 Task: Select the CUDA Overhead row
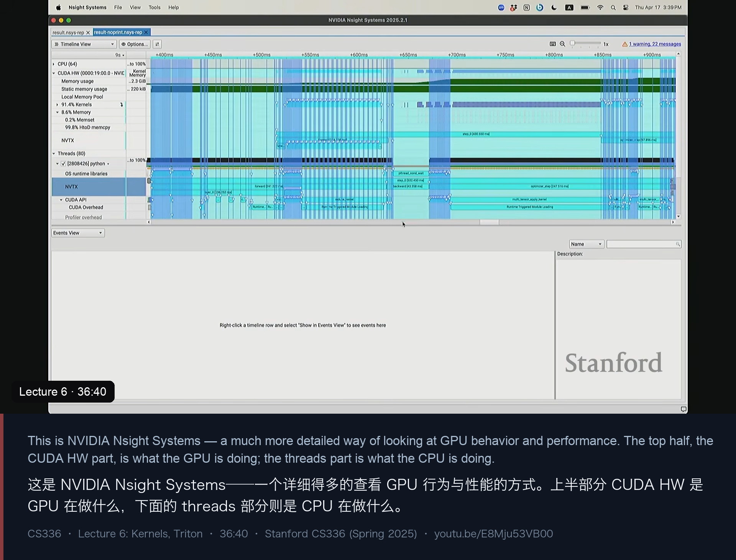click(89, 207)
